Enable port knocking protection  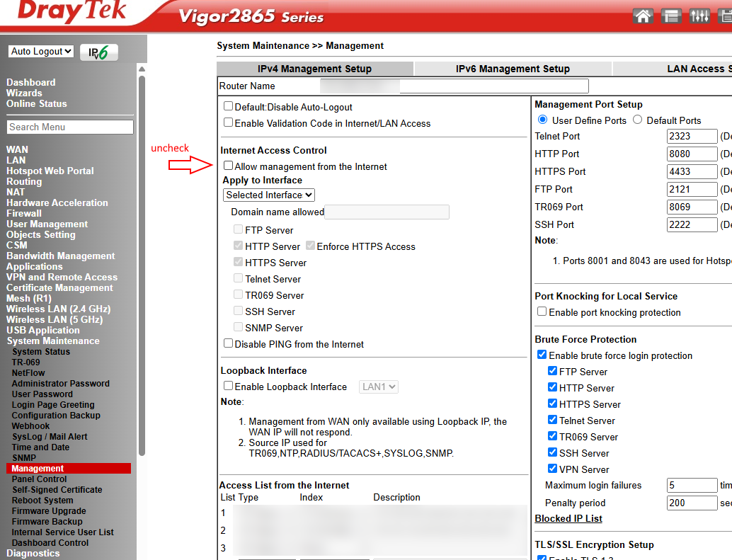click(542, 312)
